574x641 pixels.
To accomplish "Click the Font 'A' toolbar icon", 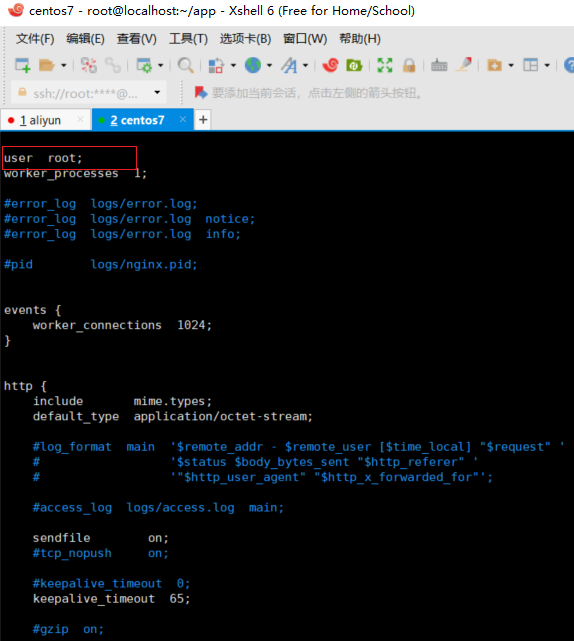I will tap(289, 65).
